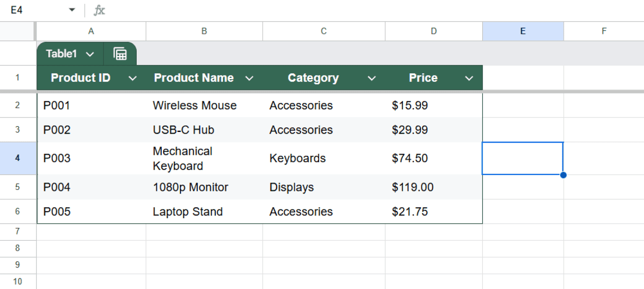
Task: Select the 1080p Monitor cell
Action: [x=191, y=187]
